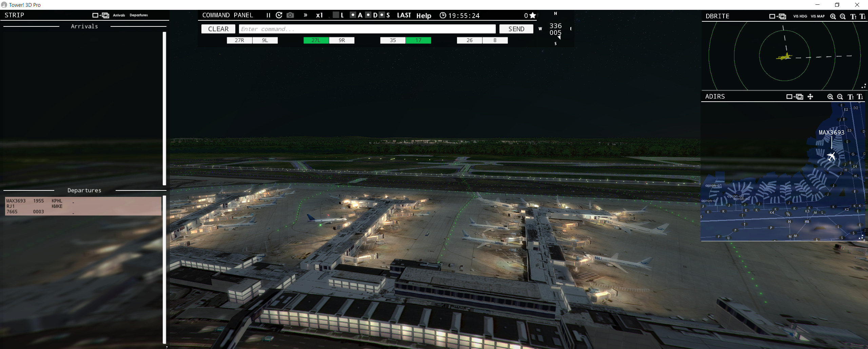This screenshot has width=868, height=349.
Task: Switch to the Arrivals strip tab
Action: 119,15
